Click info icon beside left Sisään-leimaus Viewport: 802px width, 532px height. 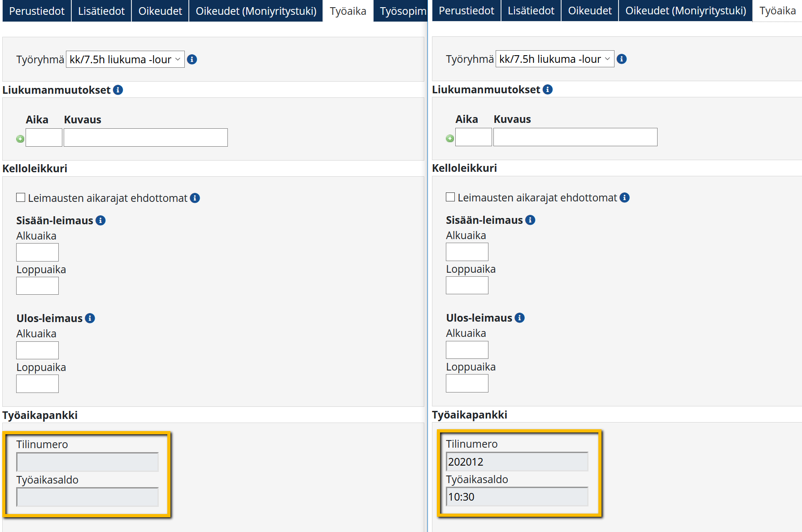pyautogui.click(x=101, y=220)
